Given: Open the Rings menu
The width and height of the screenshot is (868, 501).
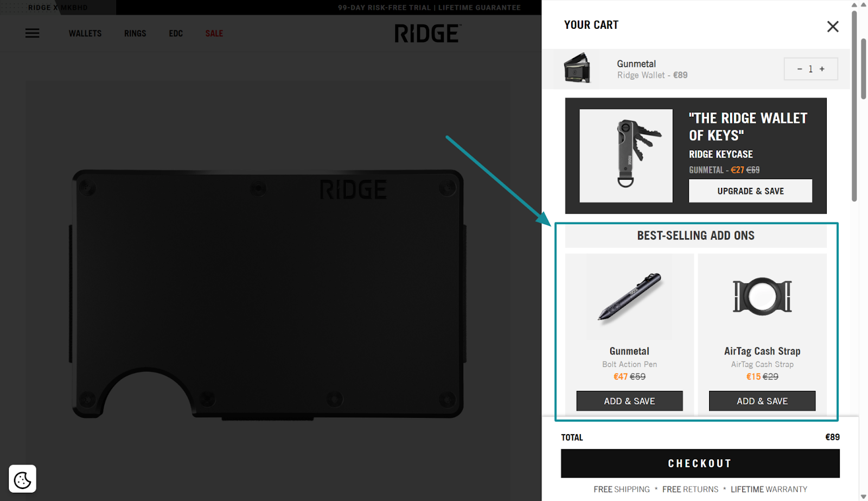Looking at the screenshot, I should [135, 34].
